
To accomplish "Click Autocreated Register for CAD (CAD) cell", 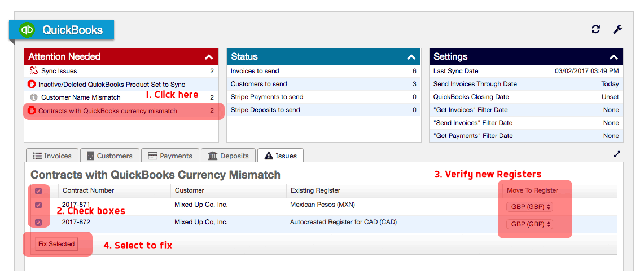I will click(x=343, y=222).
